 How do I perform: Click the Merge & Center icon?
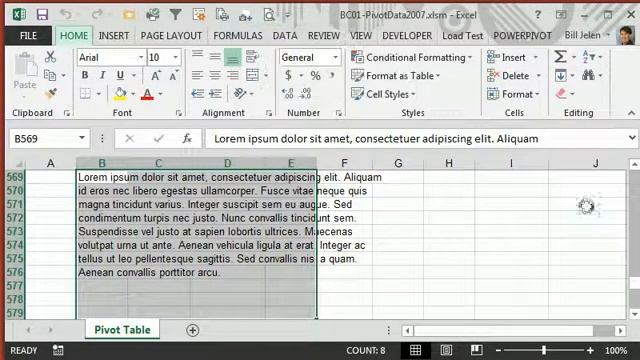[253, 75]
